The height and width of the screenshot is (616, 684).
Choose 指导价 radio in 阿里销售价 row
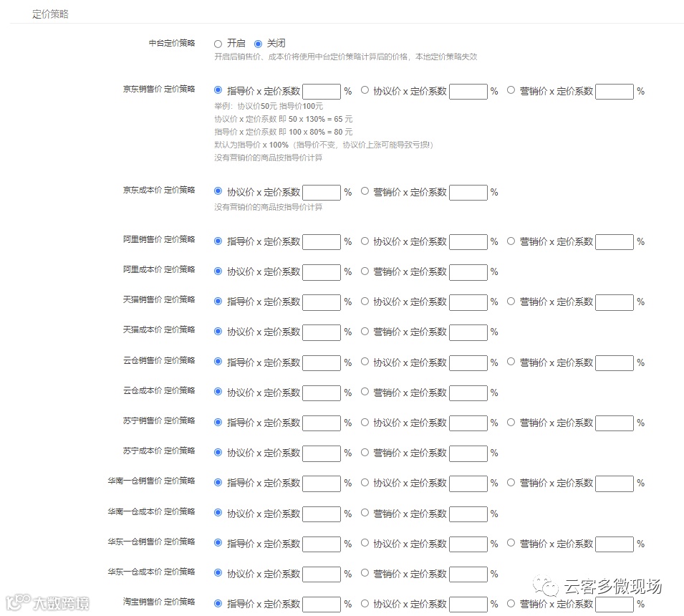coord(218,241)
